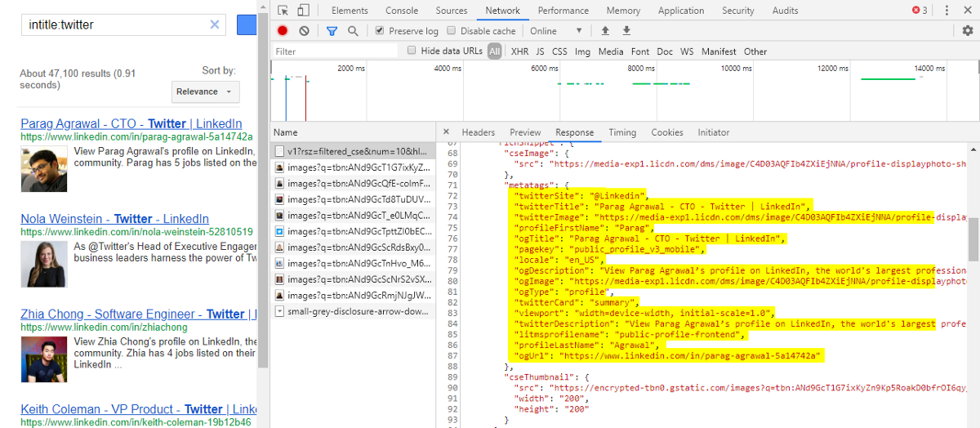Screen dimensions: 980x428
Task: Open network search magnifier icon
Action: pos(353,31)
